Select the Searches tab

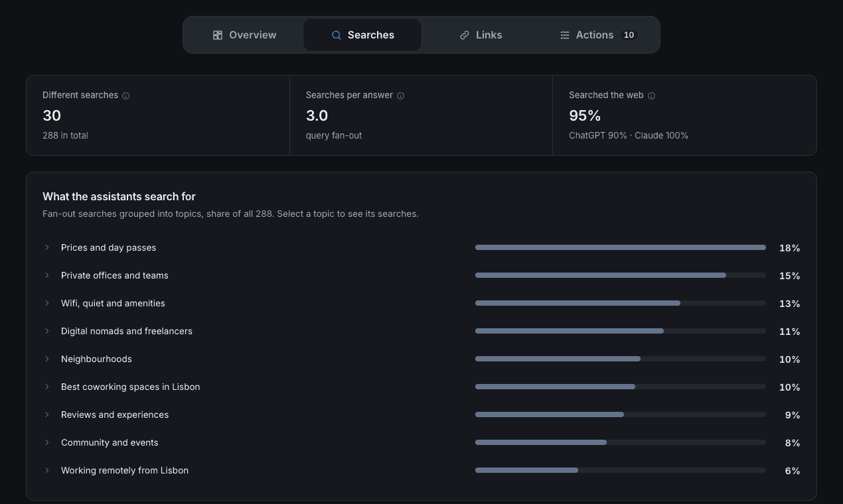click(x=362, y=35)
